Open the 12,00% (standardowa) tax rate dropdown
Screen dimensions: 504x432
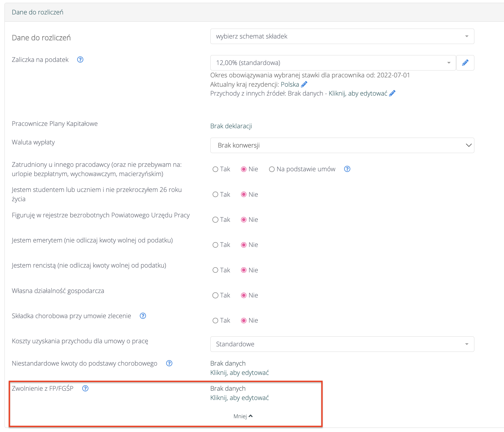(333, 63)
